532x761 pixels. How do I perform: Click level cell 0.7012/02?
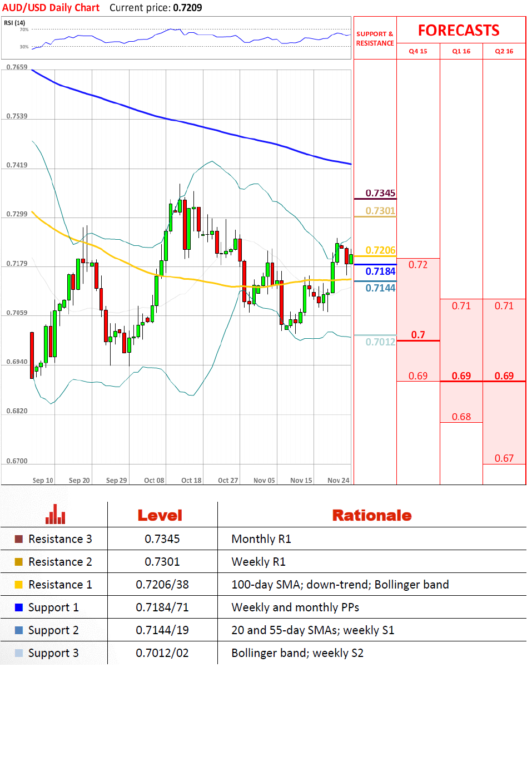coord(162,653)
